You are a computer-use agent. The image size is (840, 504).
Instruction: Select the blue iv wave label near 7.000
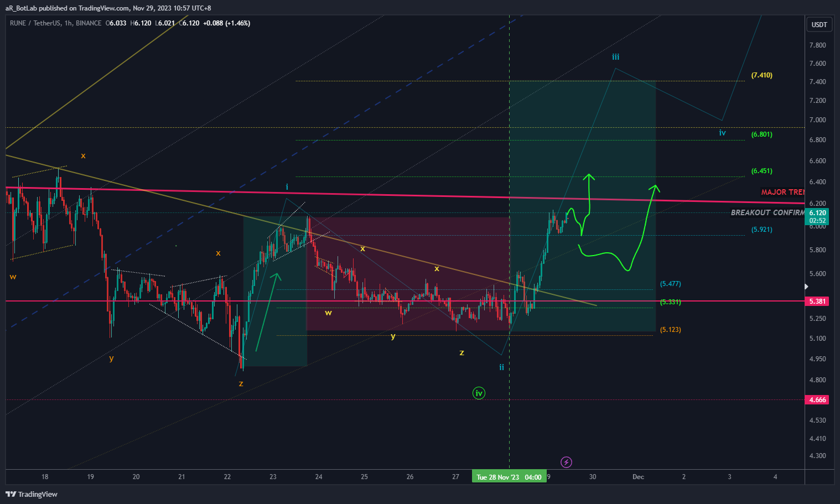click(x=722, y=133)
